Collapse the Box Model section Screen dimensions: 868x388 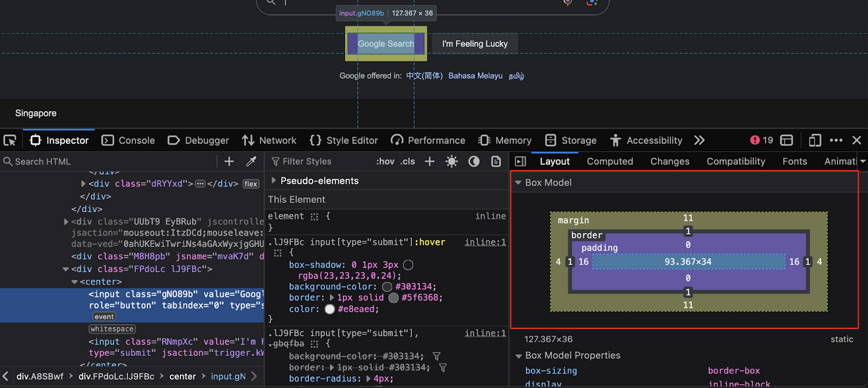[518, 182]
